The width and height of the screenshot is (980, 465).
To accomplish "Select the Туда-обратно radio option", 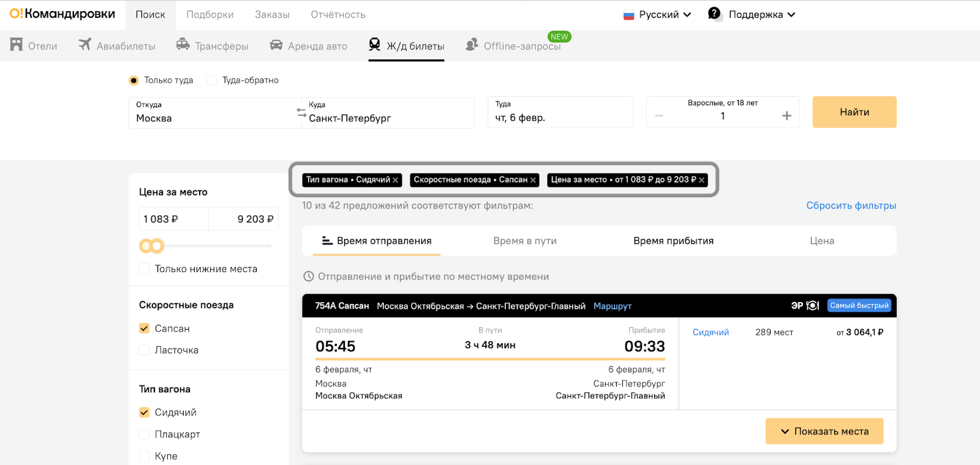I will 211,80.
